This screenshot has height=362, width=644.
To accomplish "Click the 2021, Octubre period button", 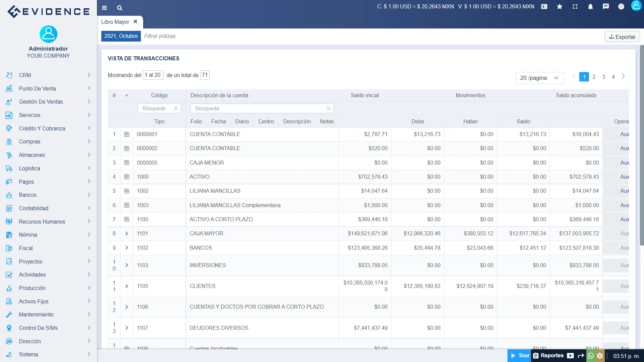I will pyautogui.click(x=121, y=36).
